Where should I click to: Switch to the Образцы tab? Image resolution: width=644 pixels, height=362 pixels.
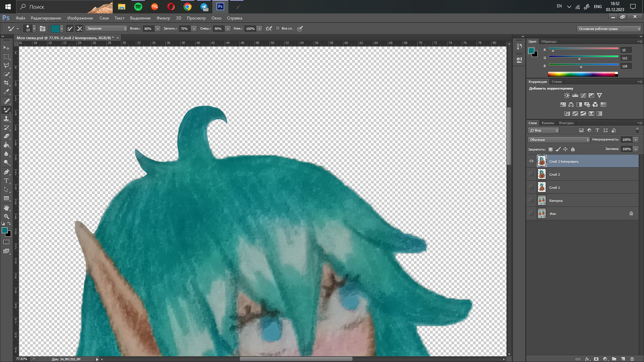click(x=549, y=42)
